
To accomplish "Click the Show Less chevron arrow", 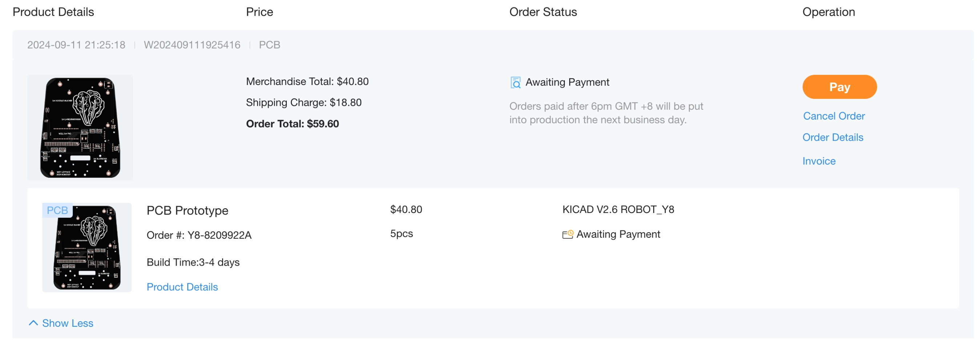I will (33, 323).
